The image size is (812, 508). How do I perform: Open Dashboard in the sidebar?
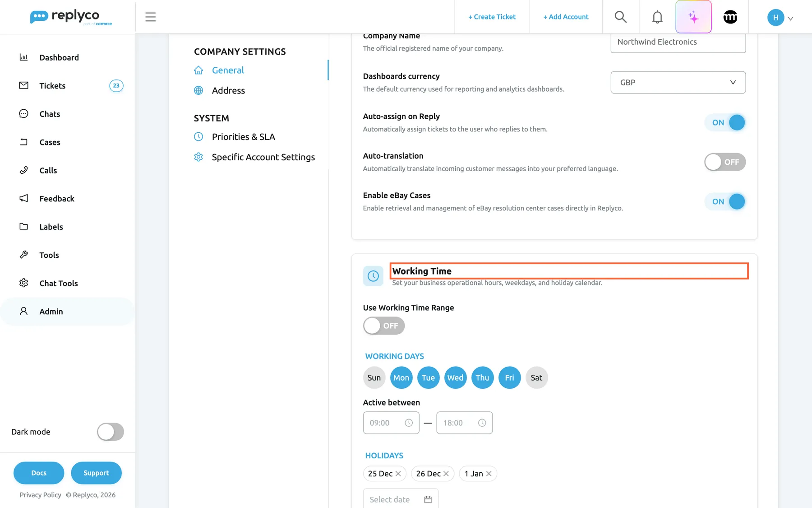59,58
